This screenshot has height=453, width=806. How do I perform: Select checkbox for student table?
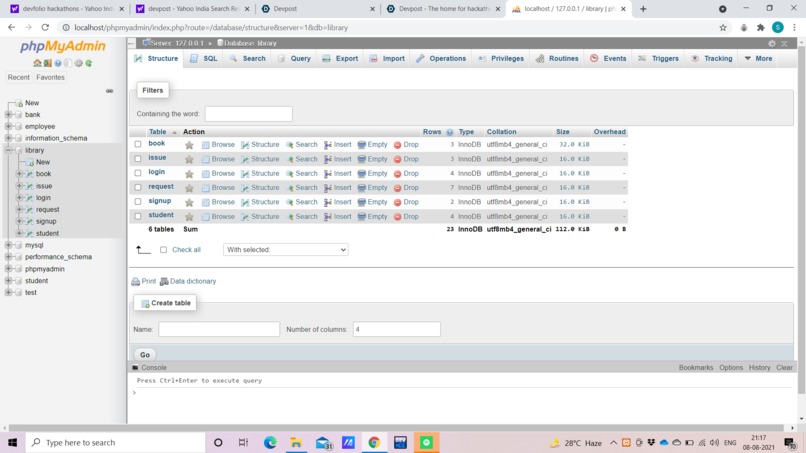138,216
